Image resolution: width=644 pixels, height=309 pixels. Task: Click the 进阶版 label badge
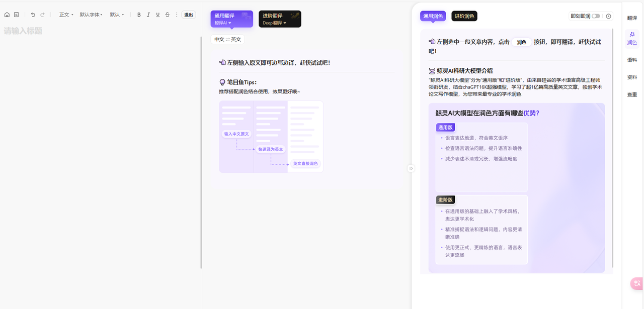445,200
